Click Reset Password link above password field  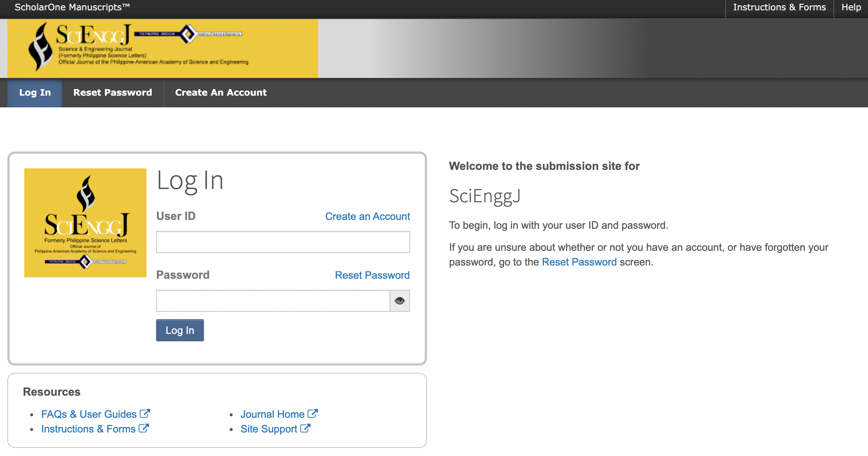372,275
